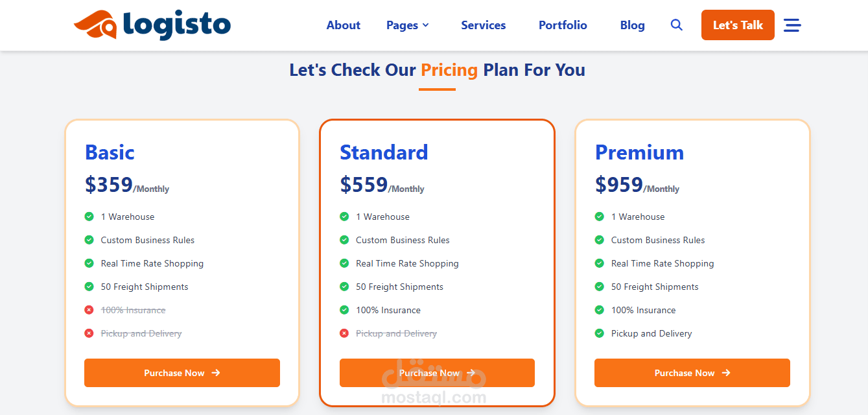Go to the Services page

click(484, 25)
